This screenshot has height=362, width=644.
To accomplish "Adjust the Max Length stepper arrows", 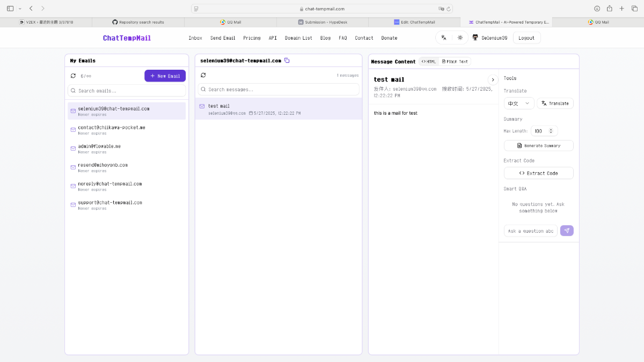I will point(553,131).
